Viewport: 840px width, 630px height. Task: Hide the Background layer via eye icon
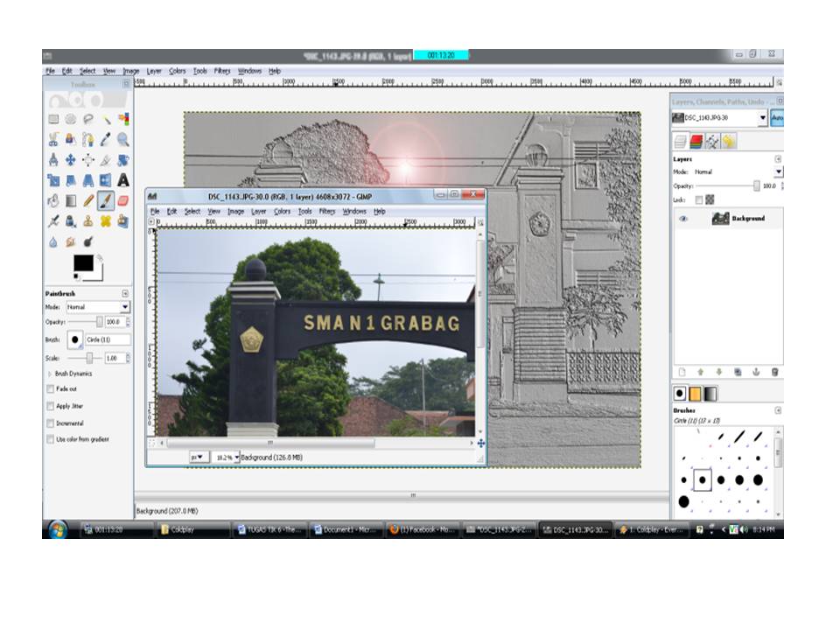[x=683, y=219]
